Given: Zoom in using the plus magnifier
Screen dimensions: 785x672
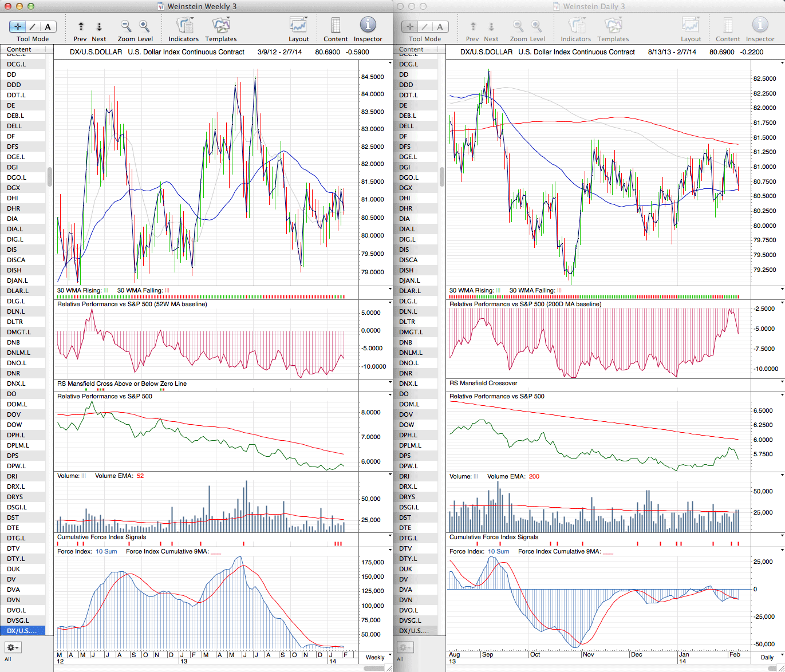Looking at the screenshot, I should point(144,26).
